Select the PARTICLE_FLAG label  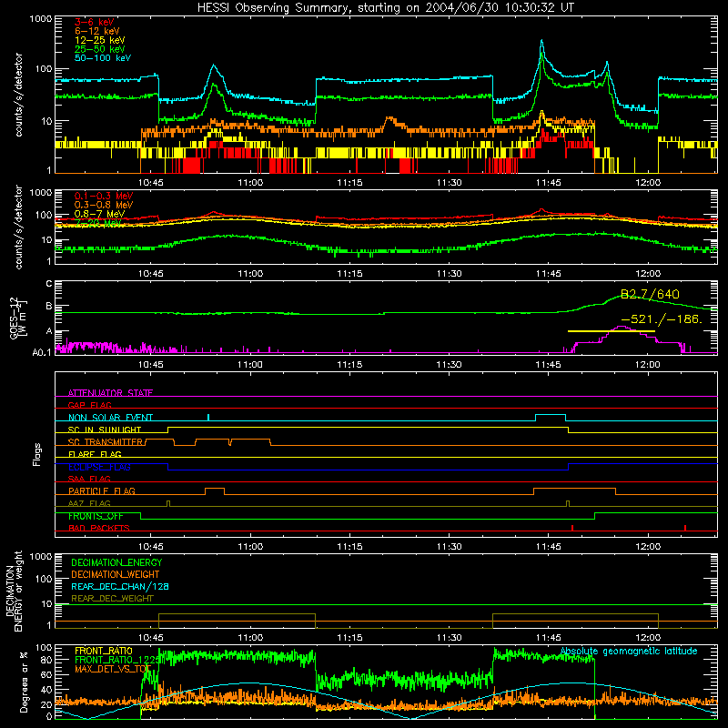coord(102,490)
